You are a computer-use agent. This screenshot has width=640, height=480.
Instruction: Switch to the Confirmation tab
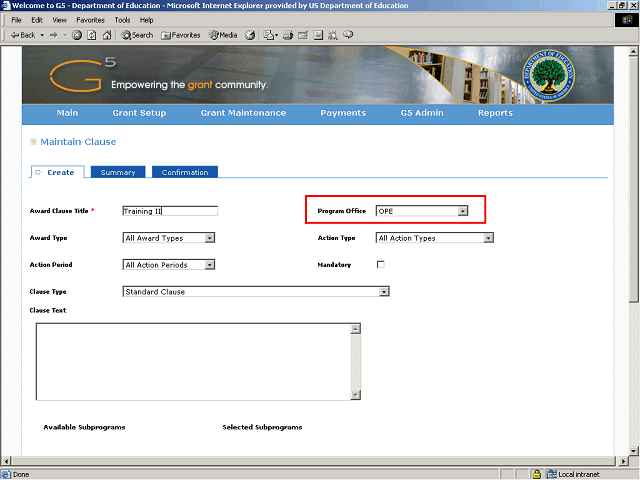pos(185,172)
